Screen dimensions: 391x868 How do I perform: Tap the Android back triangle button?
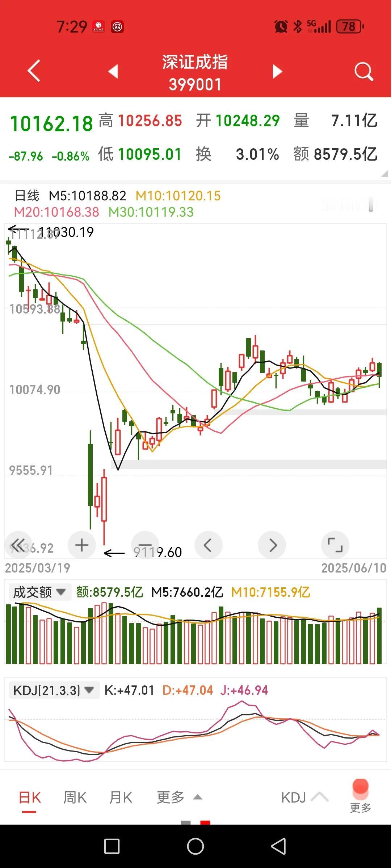tap(279, 846)
